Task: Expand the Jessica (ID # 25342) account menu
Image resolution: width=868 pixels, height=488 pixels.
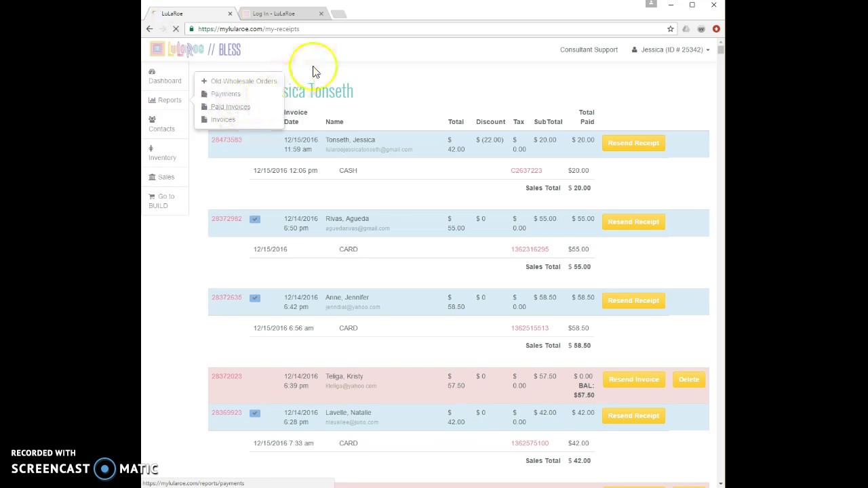Action: [x=671, y=49]
